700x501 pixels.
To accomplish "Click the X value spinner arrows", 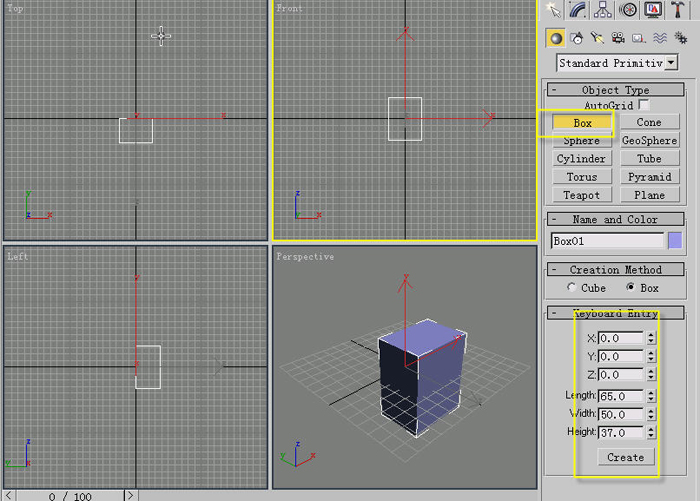I will [x=651, y=338].
